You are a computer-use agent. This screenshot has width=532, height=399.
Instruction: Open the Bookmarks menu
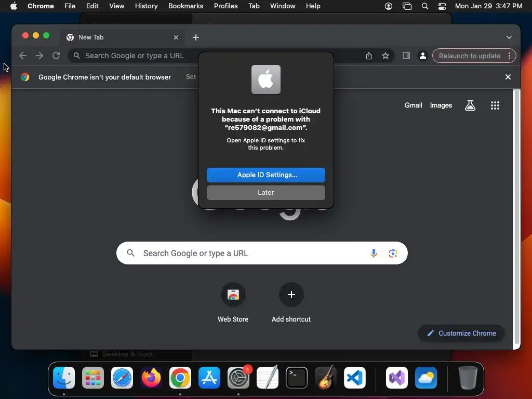(185, 6)
